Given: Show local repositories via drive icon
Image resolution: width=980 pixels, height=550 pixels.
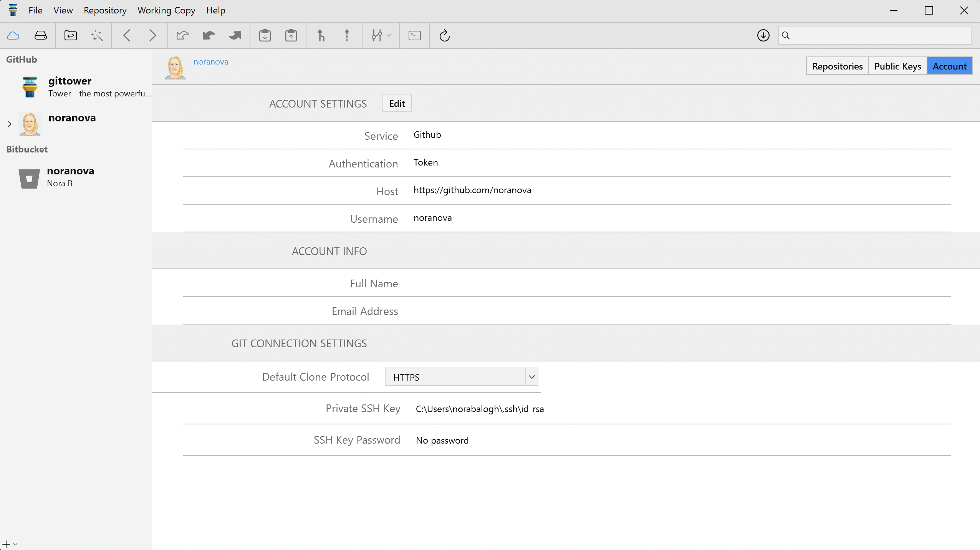Looking at the screenshot, I should point(40,36).
